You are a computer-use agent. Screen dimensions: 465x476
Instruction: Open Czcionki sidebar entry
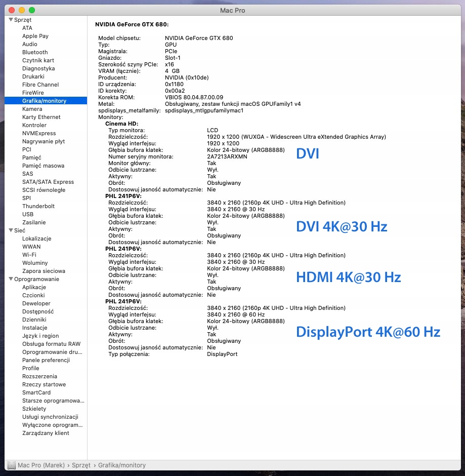pyautogui.click(x=33, y=295)
